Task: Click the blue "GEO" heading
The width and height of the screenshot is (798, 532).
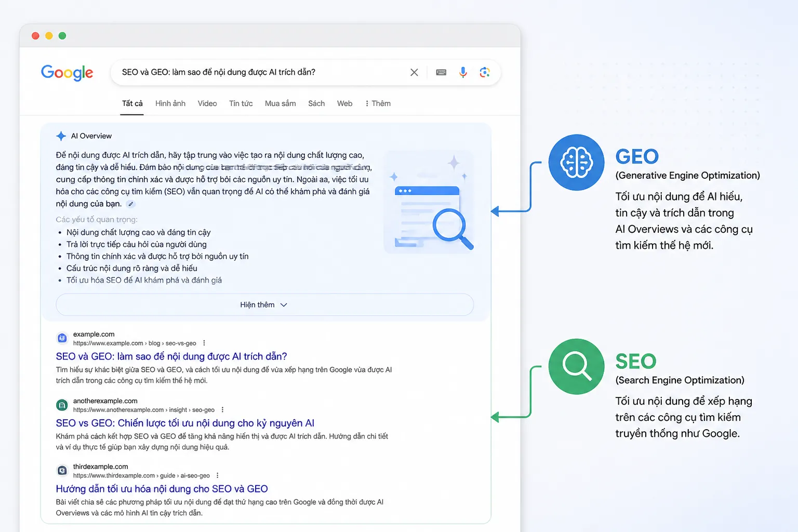Action: (x=637, y=156)
